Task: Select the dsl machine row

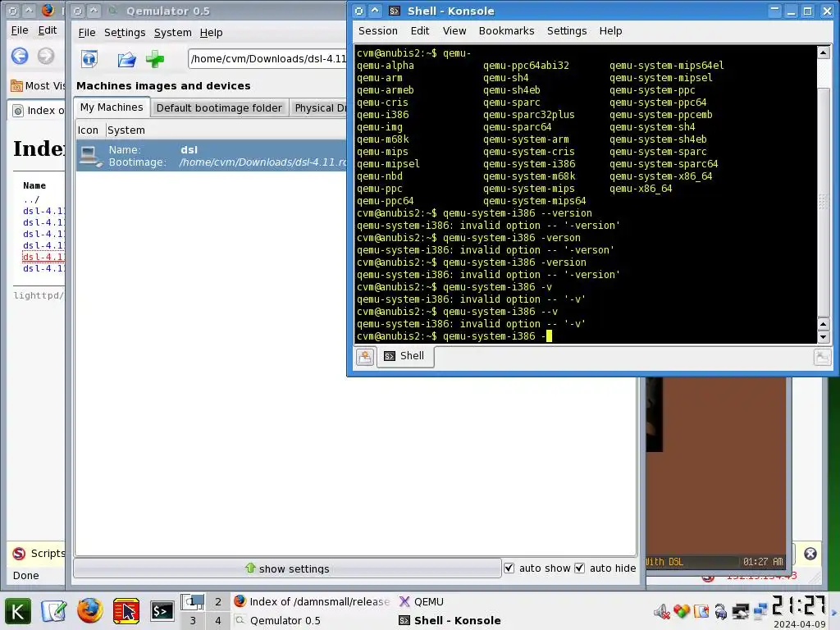Action: coord(211,156)
